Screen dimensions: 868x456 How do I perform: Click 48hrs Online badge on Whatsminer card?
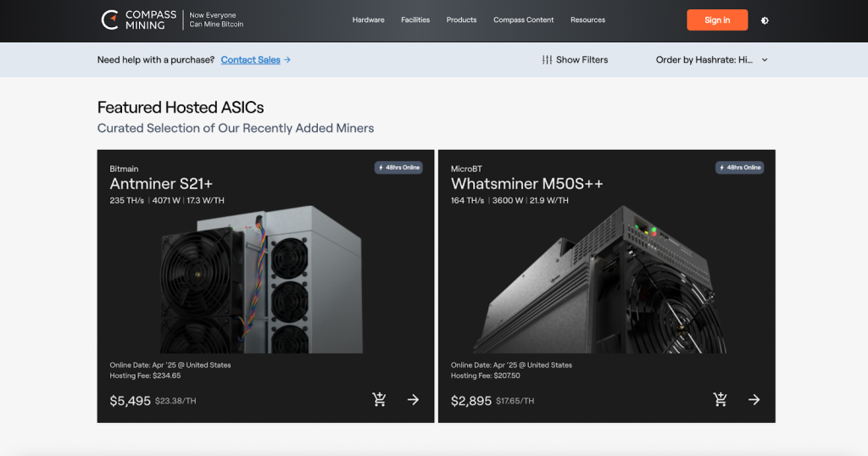[x=739, y=168]
